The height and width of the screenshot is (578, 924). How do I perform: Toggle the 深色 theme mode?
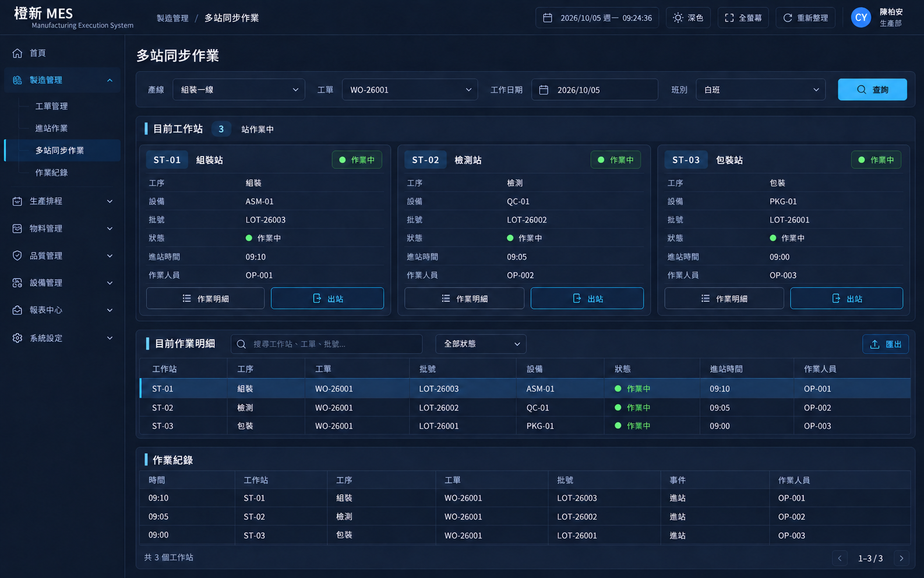tap(688, 17)
